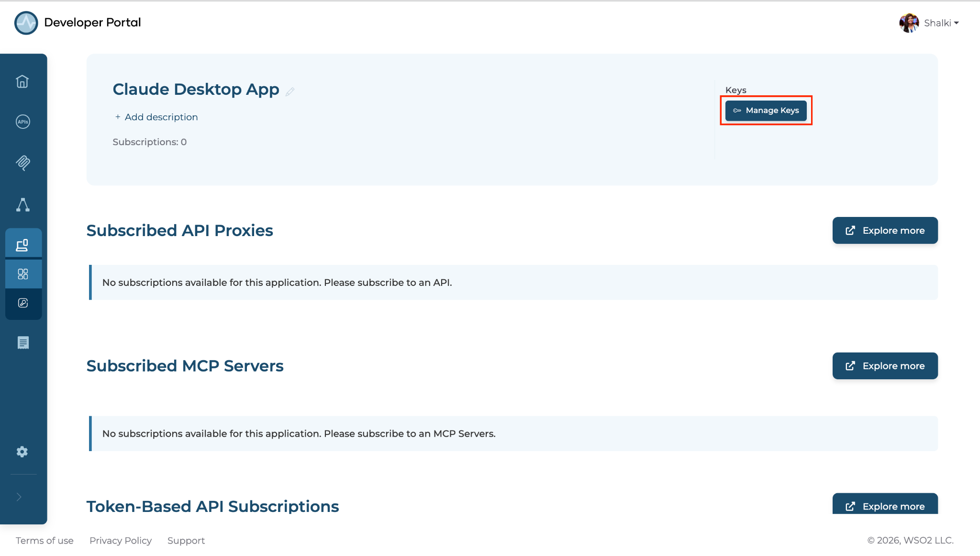This screenshot has width=980, height=556.
Task: Open the connected-nodes sidebar icon
Action: pyautogui.click(x=22, y=205)
